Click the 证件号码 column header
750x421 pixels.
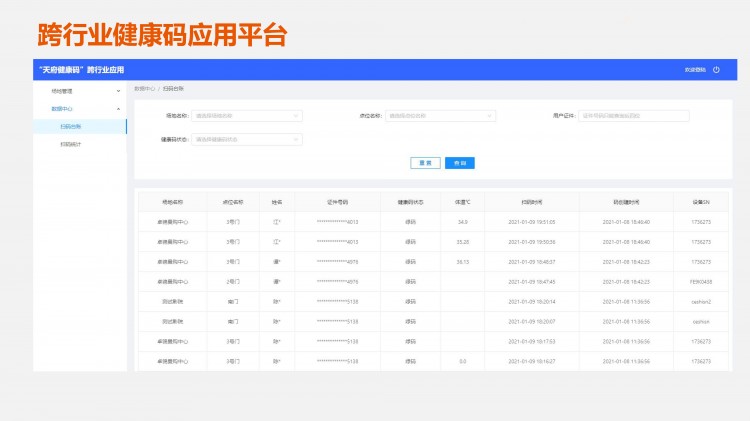coord(337,202)
